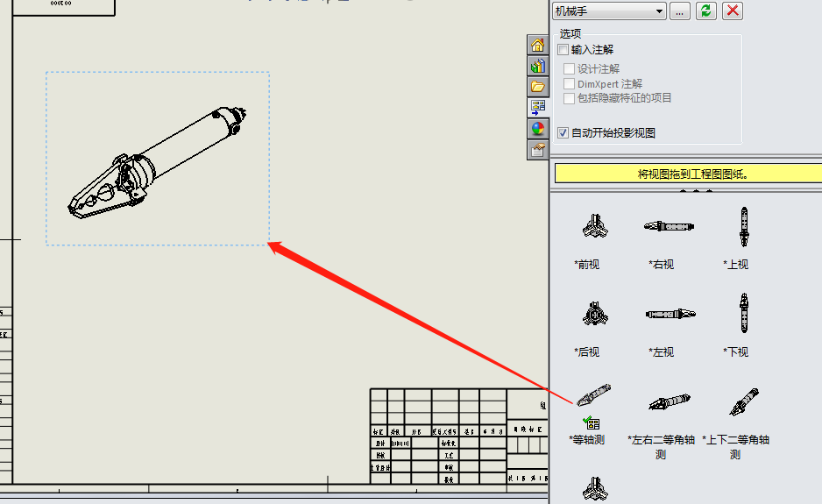Image resolution: width=822 pixels, height=504 pixels.
Task: Select the *等轴测 isometric view thumbnail
Action: pyautogui.click(x=593, y=395)
